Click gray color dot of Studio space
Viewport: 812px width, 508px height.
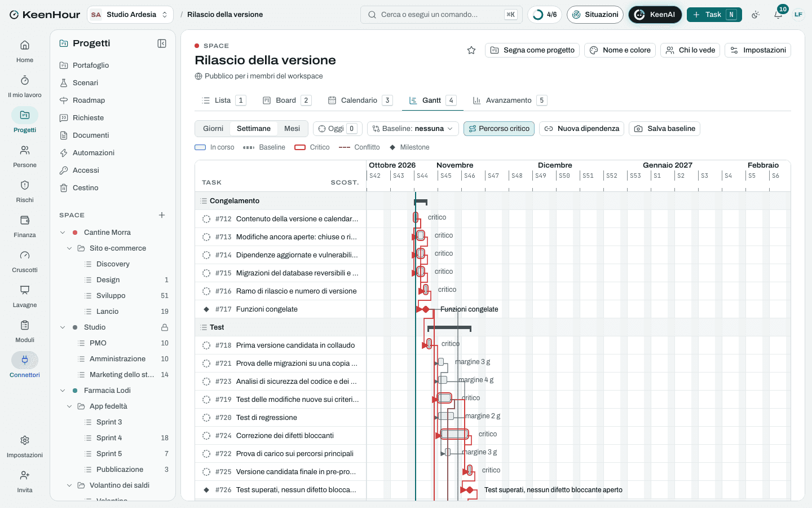(x=75, y=327)
